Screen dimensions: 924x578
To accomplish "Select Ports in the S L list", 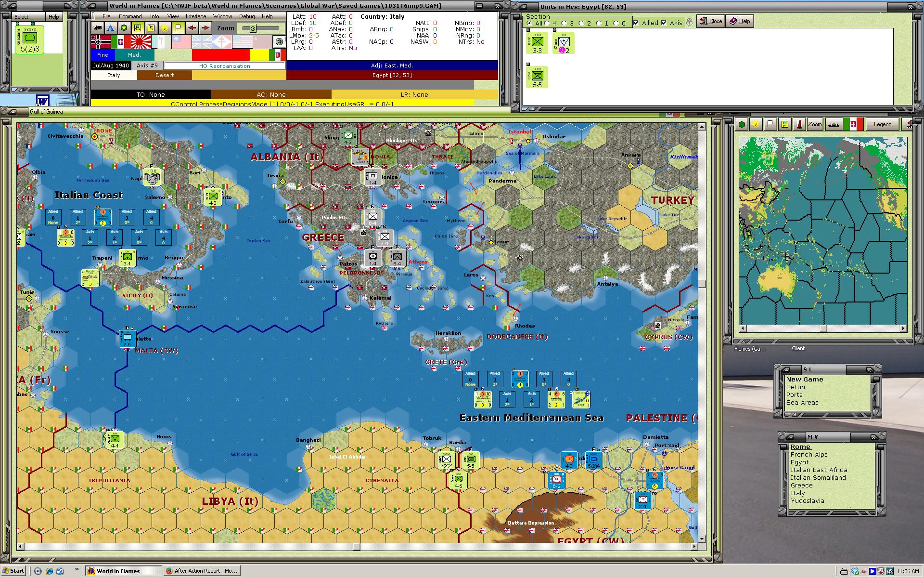I will tap(794, 395).
